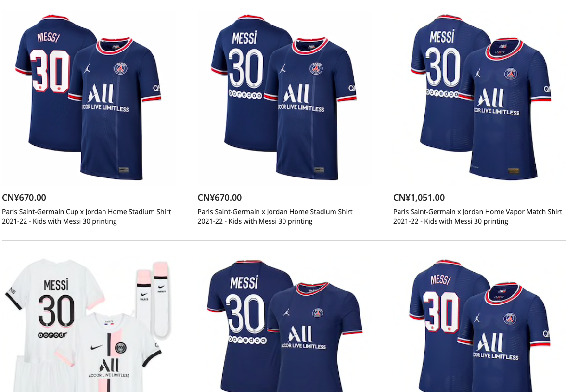The image size is (566, 392).
Task: Open the Home Stadium Shirt Kids Ooredoo image
Action: [x=284, y=97]
